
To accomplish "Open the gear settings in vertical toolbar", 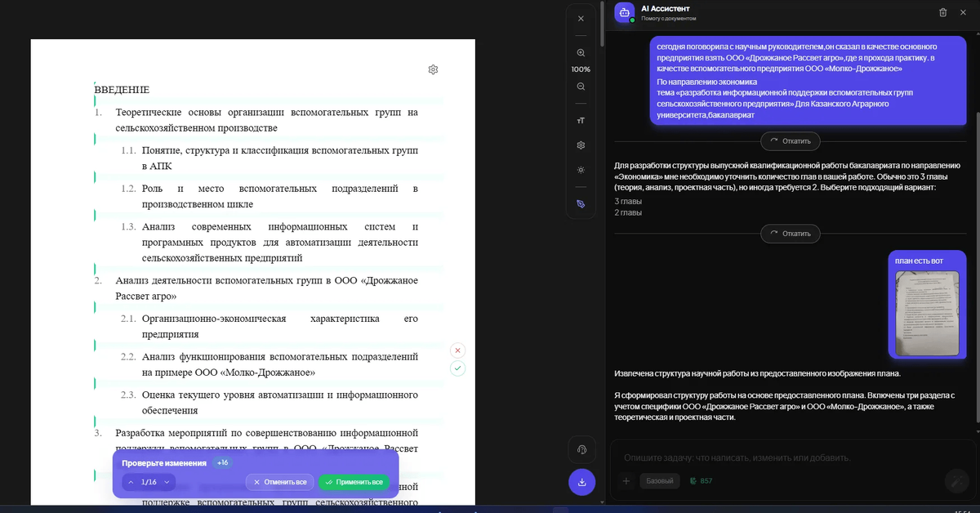I will tap(581, 145).
